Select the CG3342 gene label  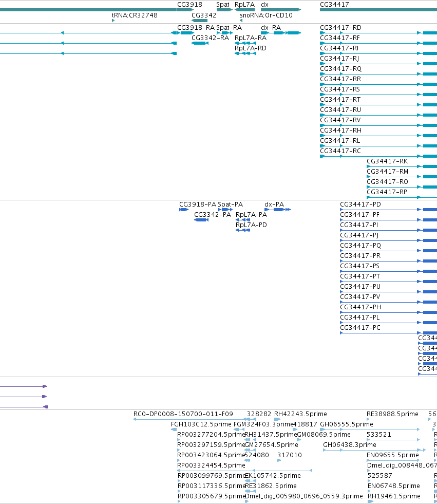click(x=204, y=15)
